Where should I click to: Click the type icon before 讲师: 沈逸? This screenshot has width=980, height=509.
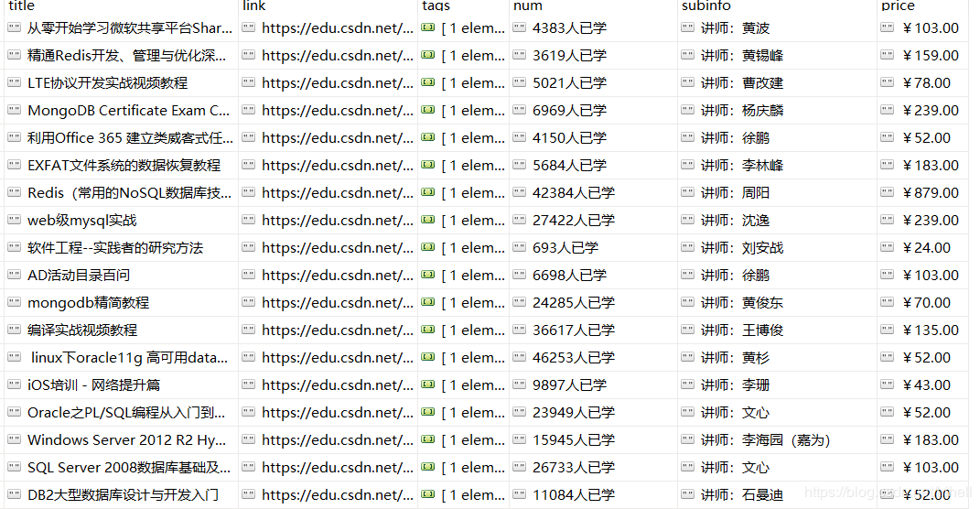tap(687, 220)
